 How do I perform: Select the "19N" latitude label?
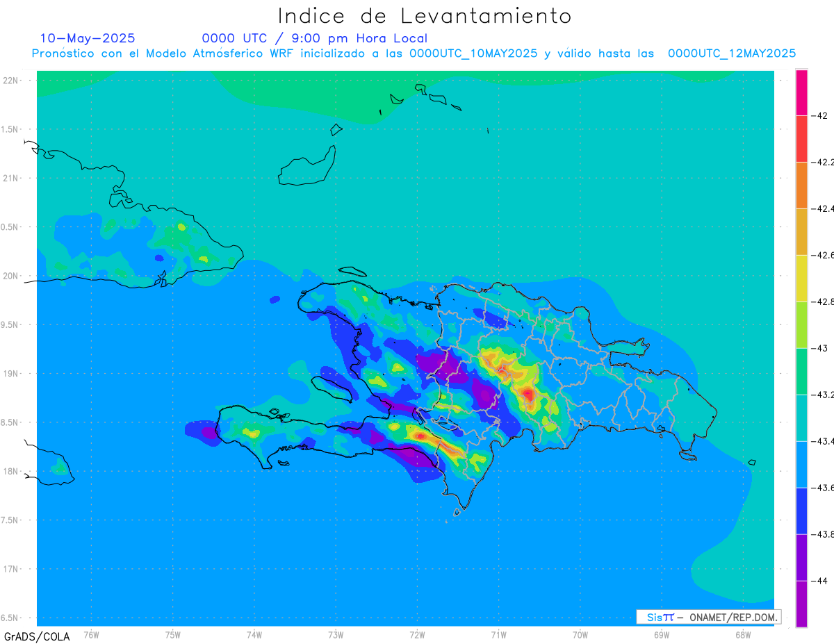click(x=10, y=373)
